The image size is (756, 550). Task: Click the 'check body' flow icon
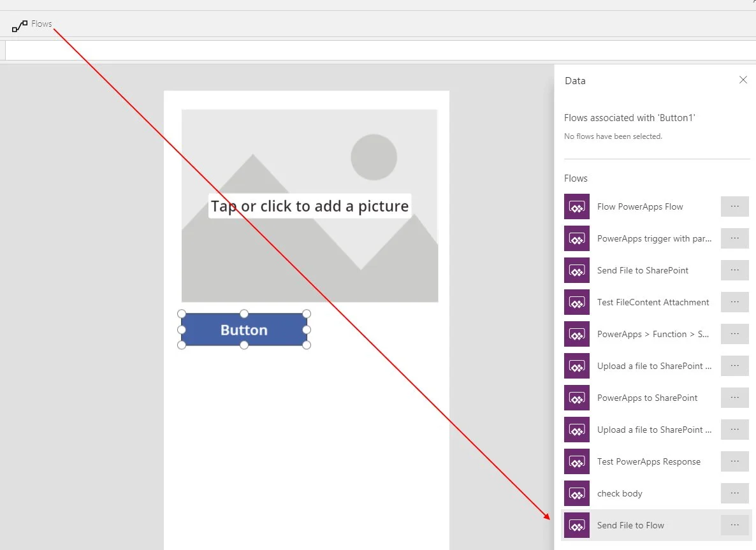pos(576,493)
